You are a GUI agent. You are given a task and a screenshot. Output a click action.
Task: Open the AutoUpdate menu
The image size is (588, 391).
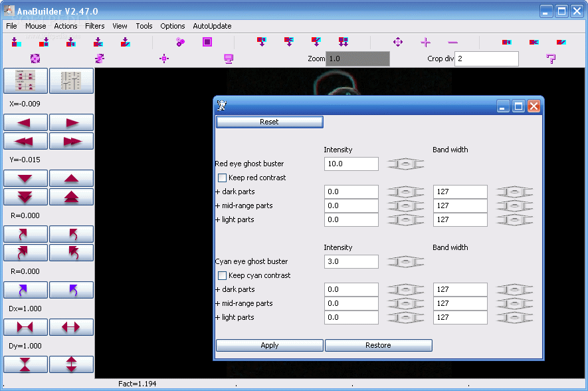point(212,26)
